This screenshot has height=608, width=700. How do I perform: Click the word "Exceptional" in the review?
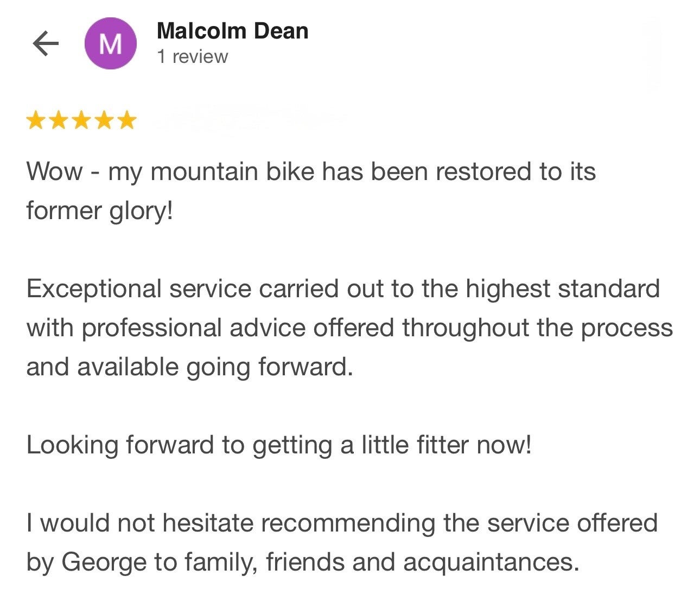pos(94,289)
